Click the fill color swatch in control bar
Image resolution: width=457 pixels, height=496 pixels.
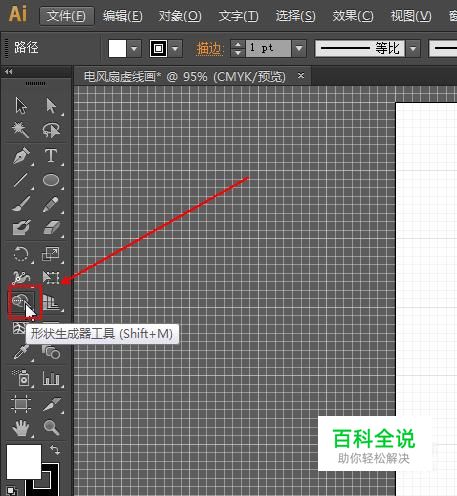117,49
